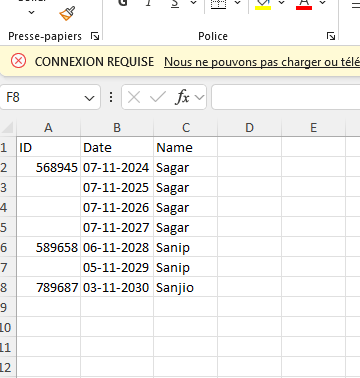
Task: Select column A header
Action: pyautogui.click(x=48, y=128)
